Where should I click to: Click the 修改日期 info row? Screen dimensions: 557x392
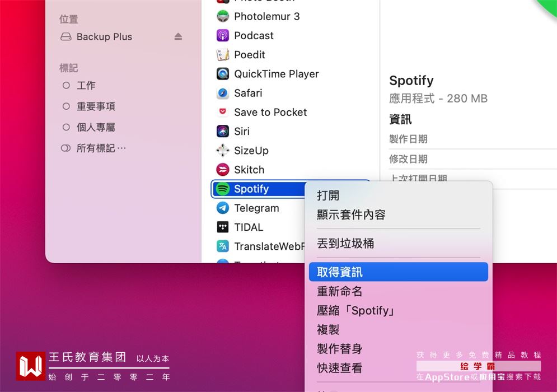coord(473,159)
